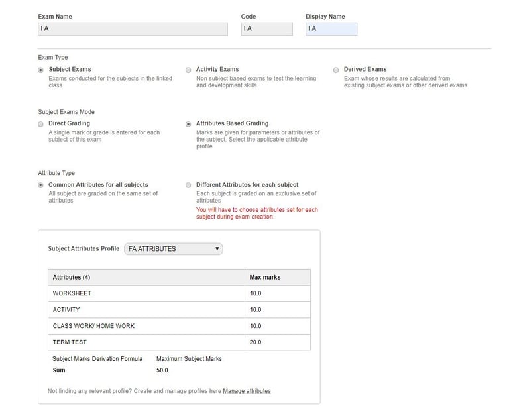The height and width of the screenshot is (420, 509).
Task: Click the Subject Marks Derivation Formula label
Action: click(97, 358)
